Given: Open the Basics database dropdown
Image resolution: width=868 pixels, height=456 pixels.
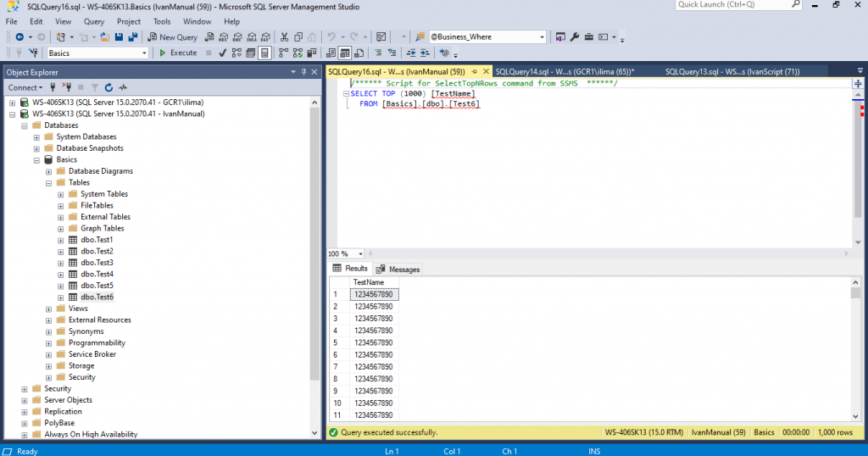Looking at the screenshot, I should [x=144, y=53].
